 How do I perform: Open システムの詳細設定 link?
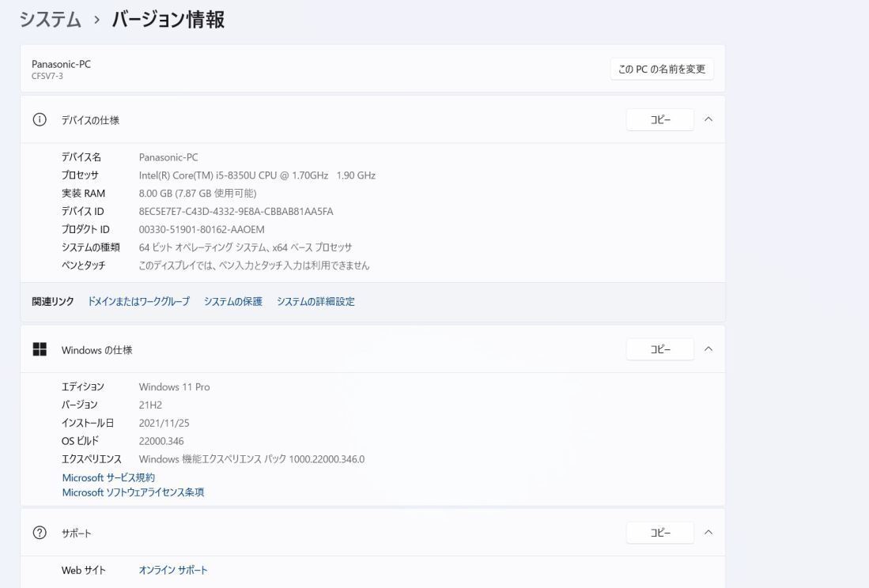[x=315, y=302]
